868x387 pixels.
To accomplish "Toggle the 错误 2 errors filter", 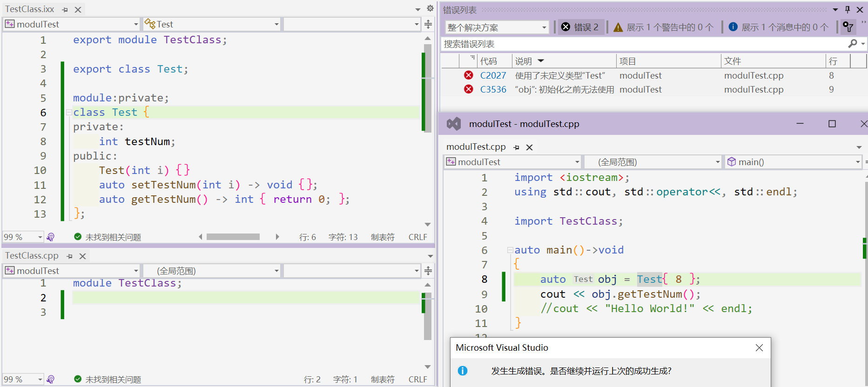I will (580, 27).
